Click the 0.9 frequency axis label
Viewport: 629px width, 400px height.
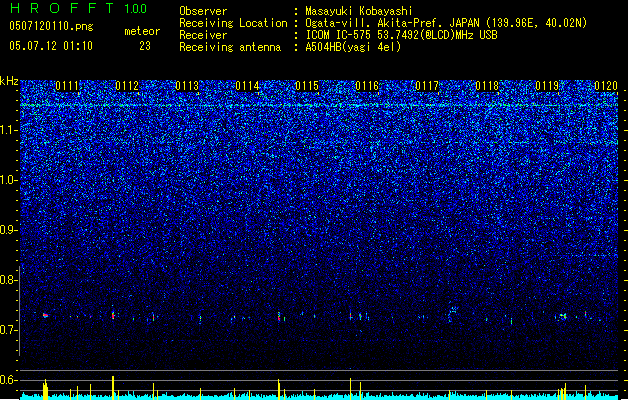click(x=8, y=230)
